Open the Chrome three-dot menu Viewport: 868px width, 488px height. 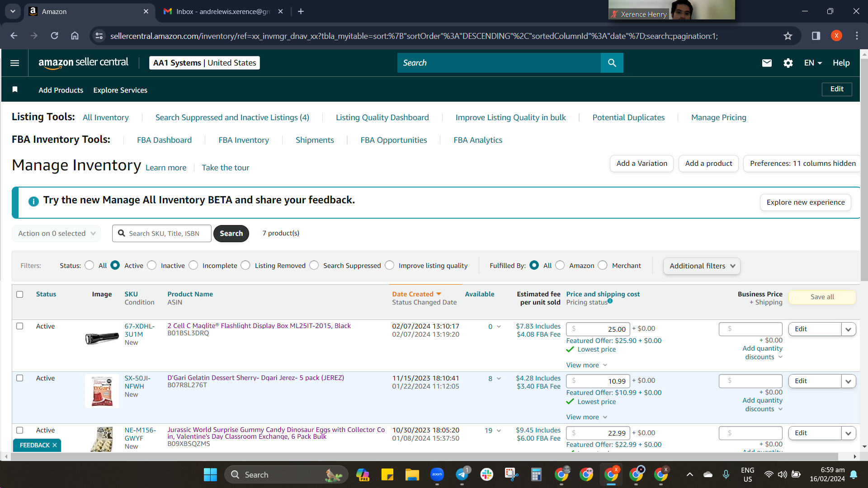[x=857, y=36]
